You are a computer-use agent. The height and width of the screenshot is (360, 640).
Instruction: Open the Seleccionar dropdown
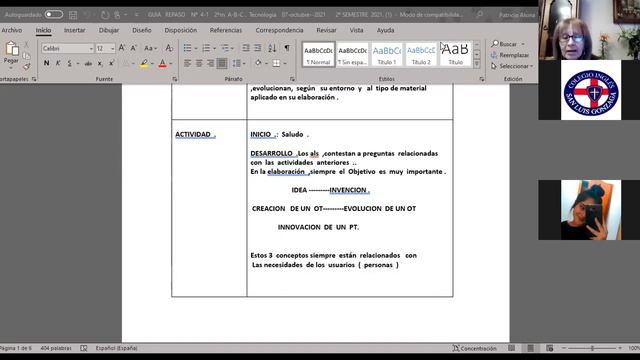pos(512,66)
